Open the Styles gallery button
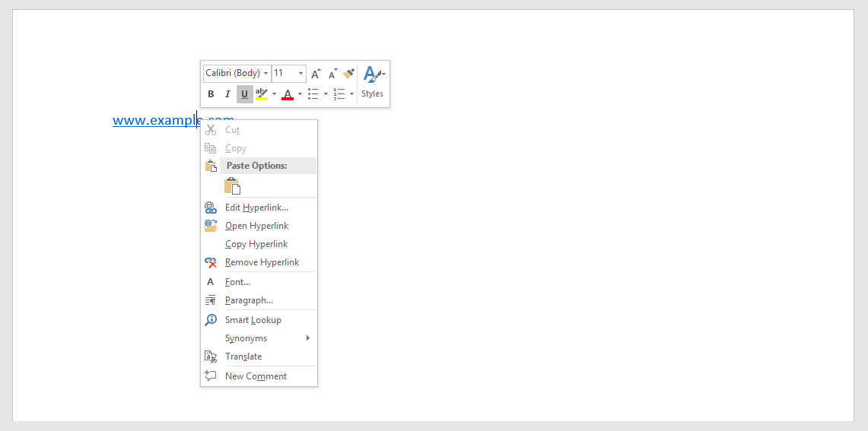 [373, 82]
